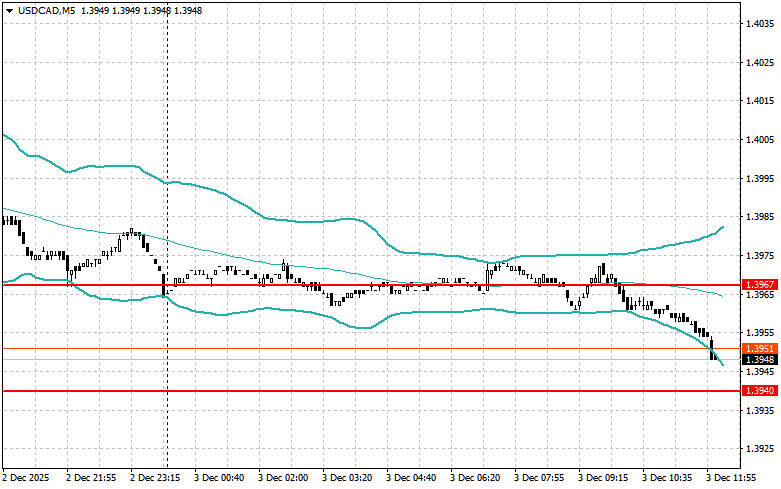The image size is (781, 489).
Task: Click the 1.4025 price axis value
Action: pos(760,62)
